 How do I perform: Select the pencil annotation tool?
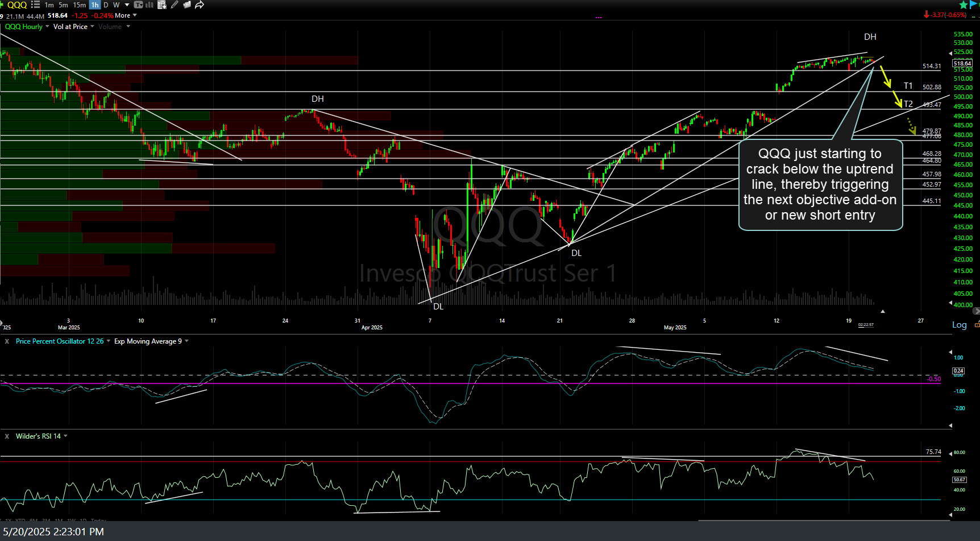point(174,5)
